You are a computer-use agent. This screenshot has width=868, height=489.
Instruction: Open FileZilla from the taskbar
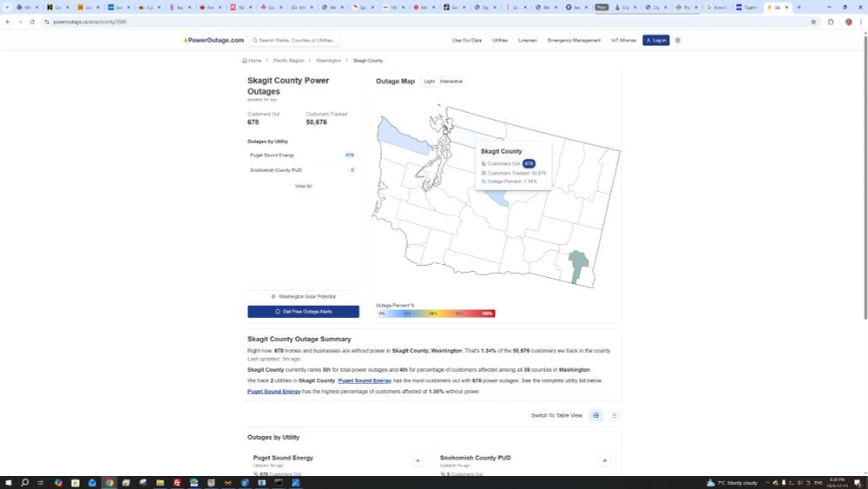click(x=177, y=483)
